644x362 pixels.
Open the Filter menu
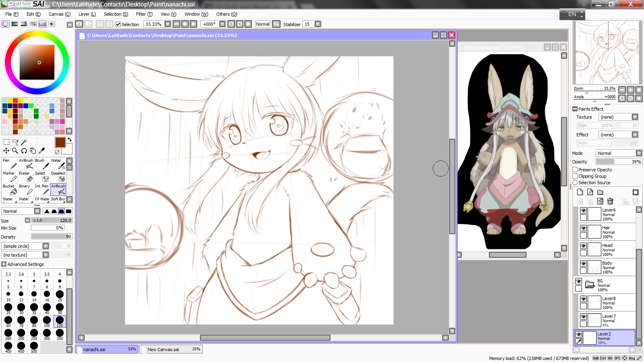pos(144,14)
